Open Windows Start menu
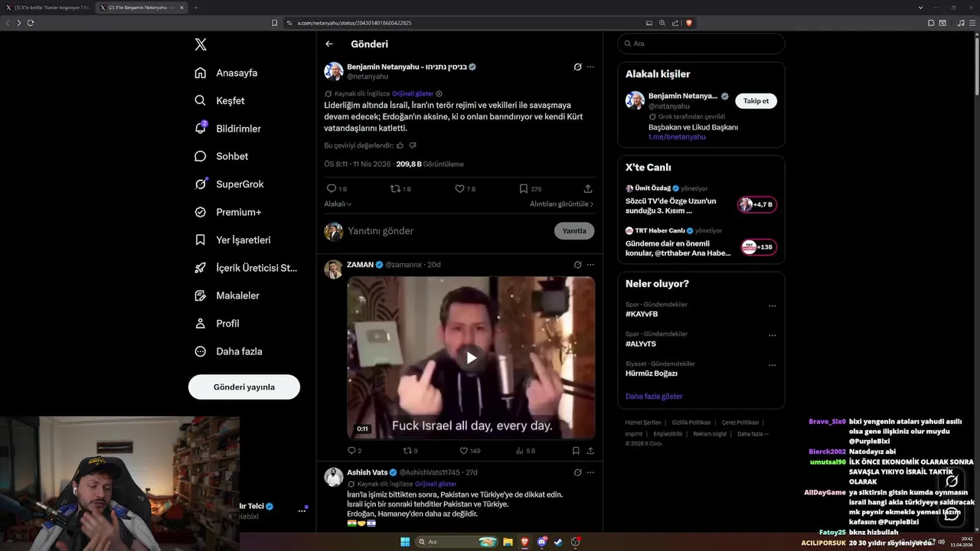980x551 pixels. (405, 543)
